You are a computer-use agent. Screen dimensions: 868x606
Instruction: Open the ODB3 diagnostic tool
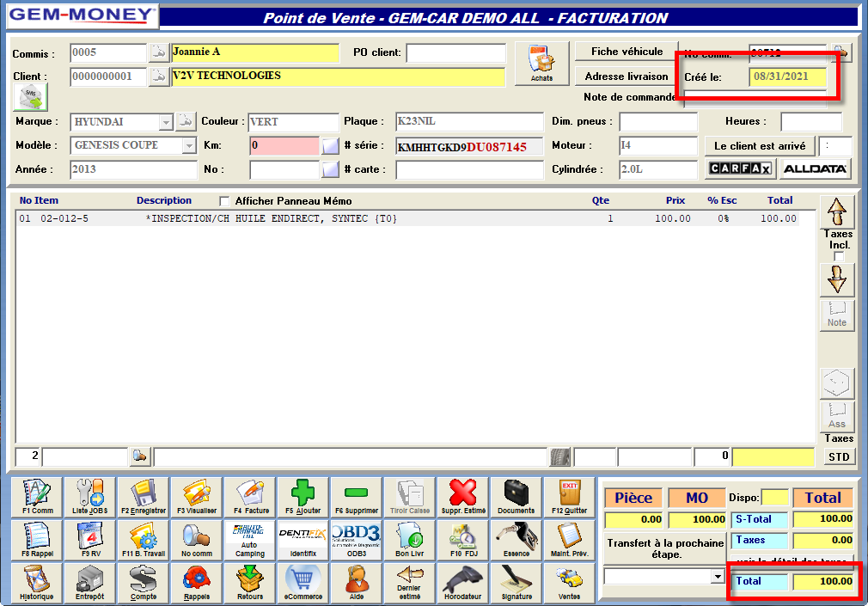(x=357, y=540)
